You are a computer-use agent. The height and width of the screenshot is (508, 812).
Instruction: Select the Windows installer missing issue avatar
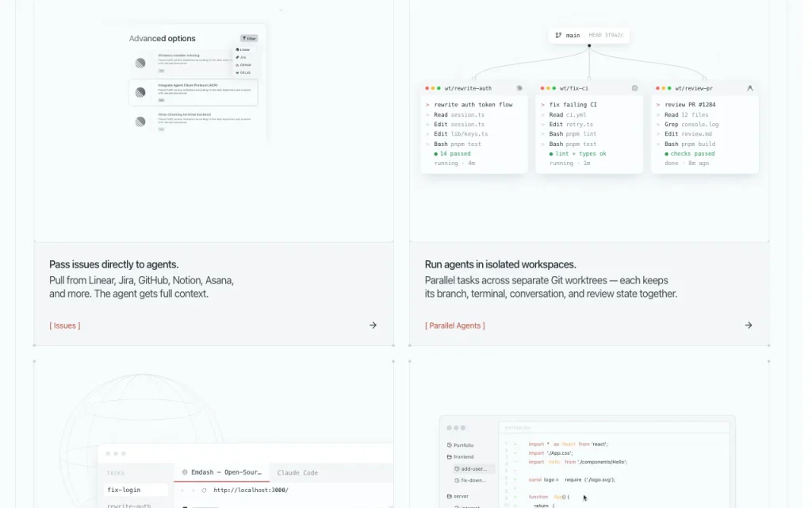pos(140,63)
